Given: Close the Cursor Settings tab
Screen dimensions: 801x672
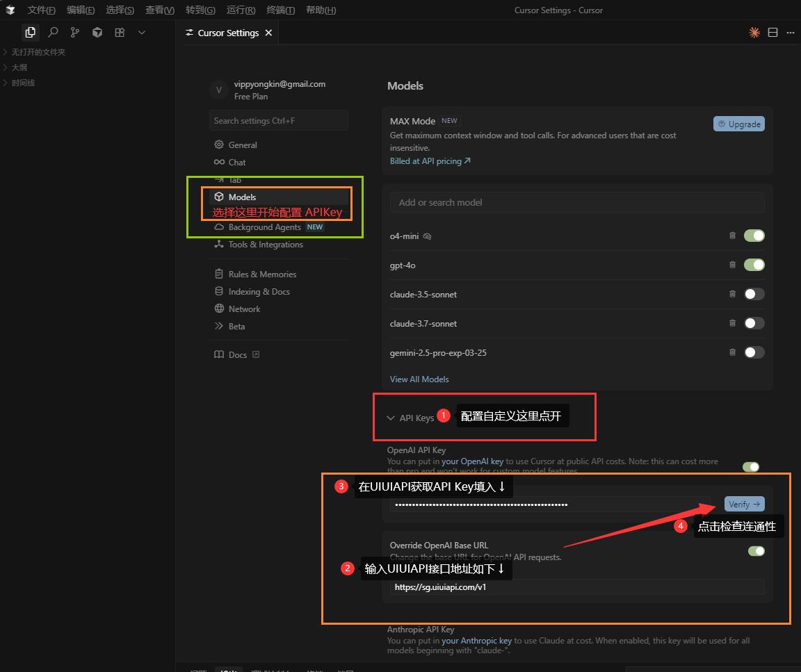Looking at the screenshot, I should coord(268,33).
